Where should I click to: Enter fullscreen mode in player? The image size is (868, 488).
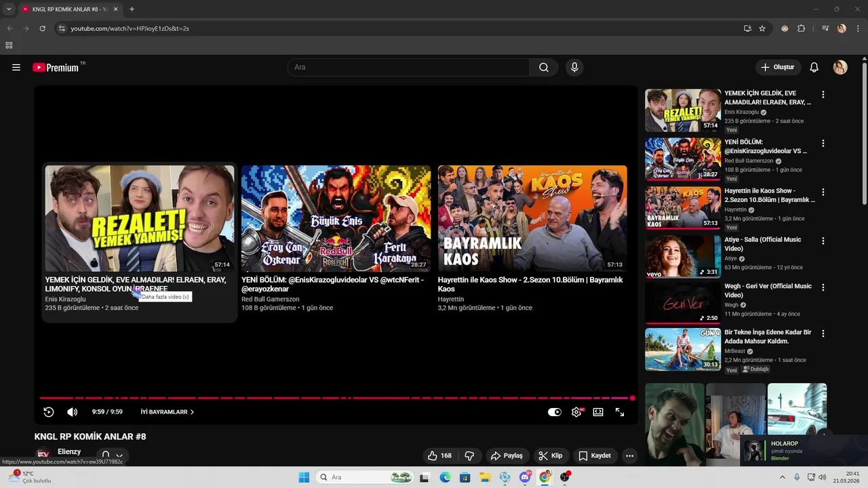[x=620, y=412]
